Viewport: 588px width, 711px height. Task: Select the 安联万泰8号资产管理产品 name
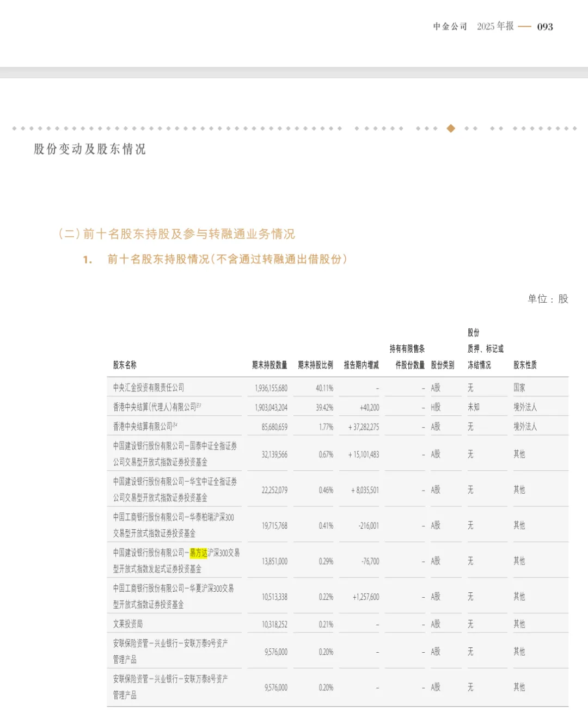(x=170, y=687)
